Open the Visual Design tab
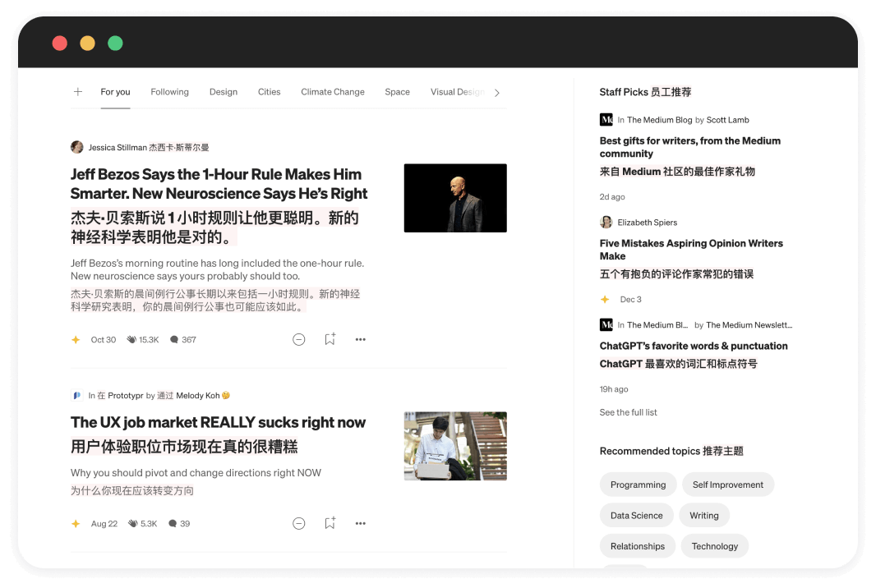 click(457, 92)
